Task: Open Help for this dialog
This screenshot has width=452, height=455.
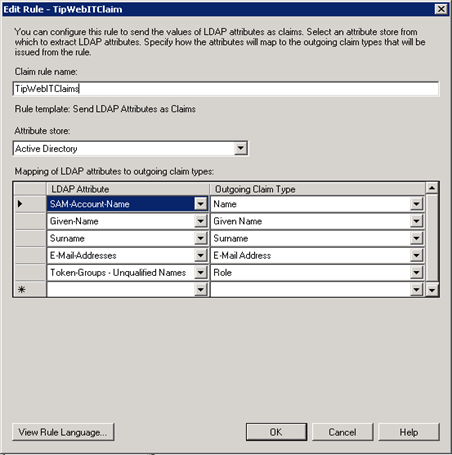Action: coord(409,432)
